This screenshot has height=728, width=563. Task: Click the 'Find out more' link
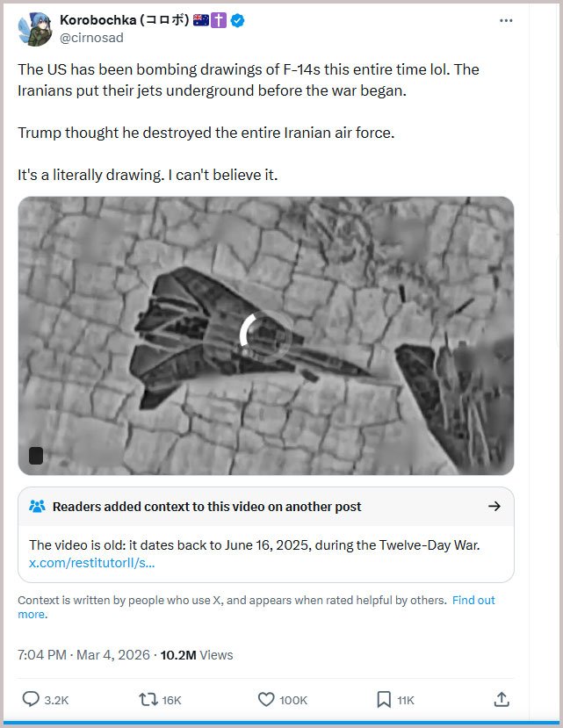473,601
